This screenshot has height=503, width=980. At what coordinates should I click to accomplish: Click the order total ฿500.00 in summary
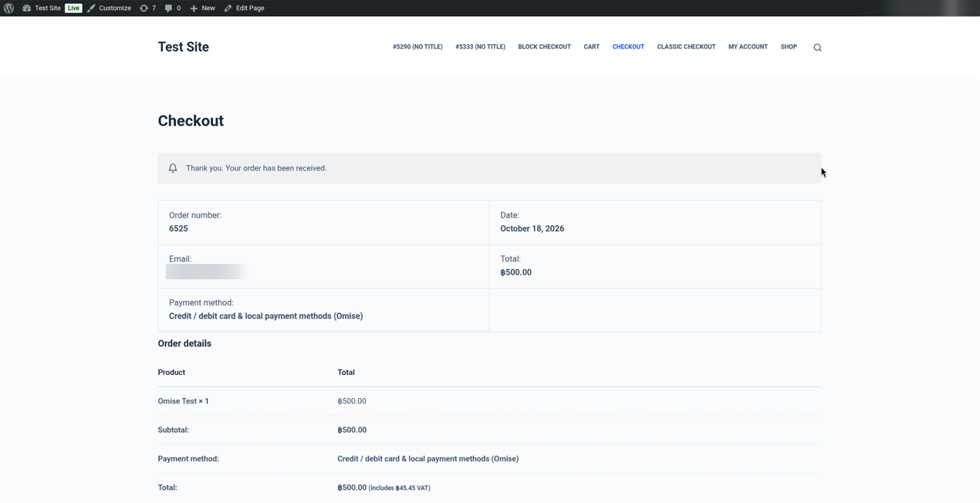[x=515, y=272]
